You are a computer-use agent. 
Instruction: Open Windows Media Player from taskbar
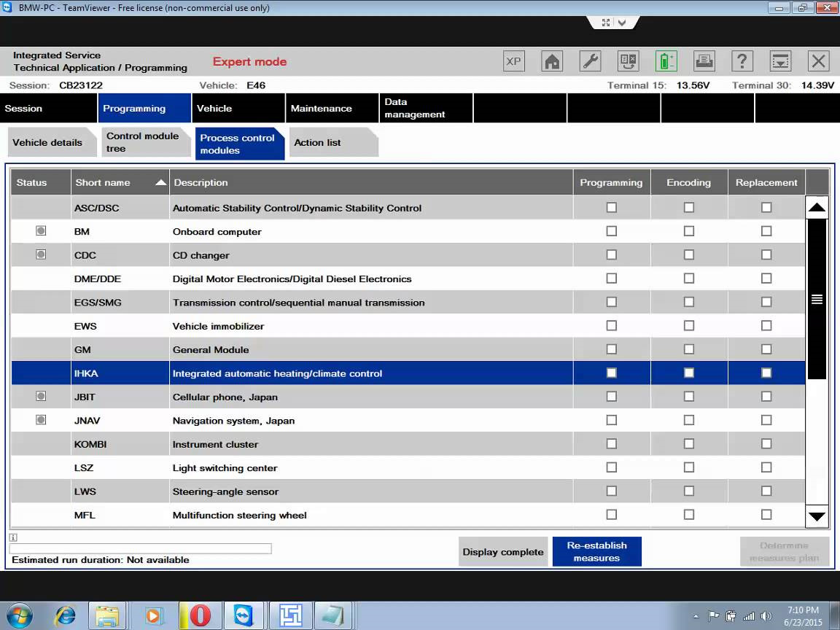pyautogui.click(x=153, y=615)
